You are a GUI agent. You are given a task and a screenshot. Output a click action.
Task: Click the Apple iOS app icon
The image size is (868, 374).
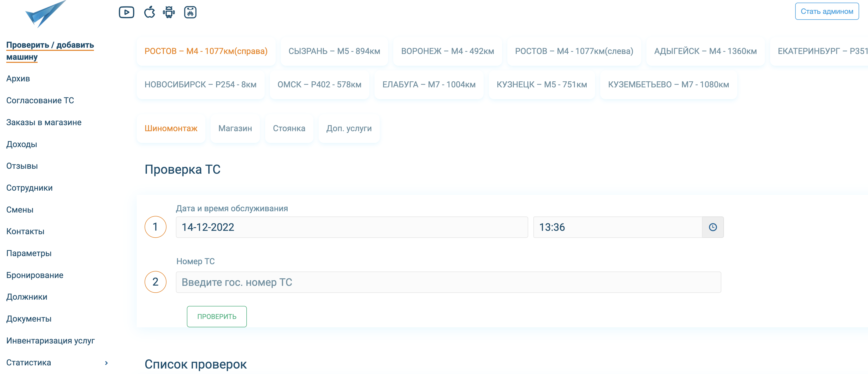pos(149,13)
